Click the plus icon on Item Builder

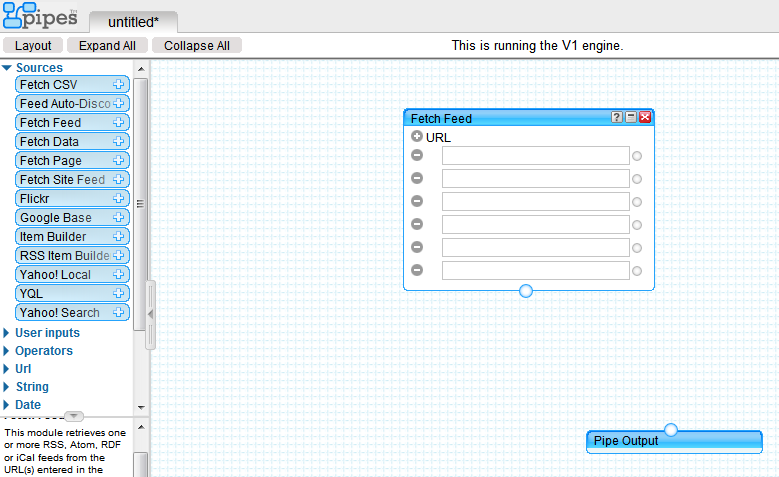[118, 237]
